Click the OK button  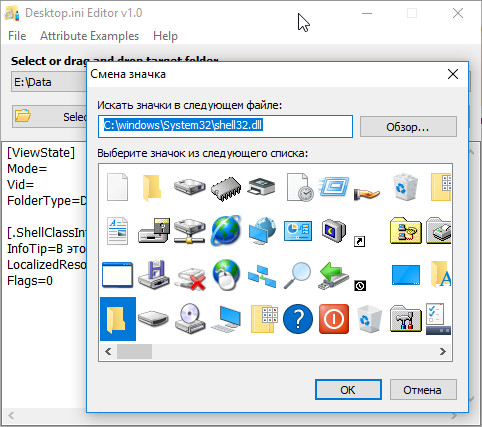348,390
